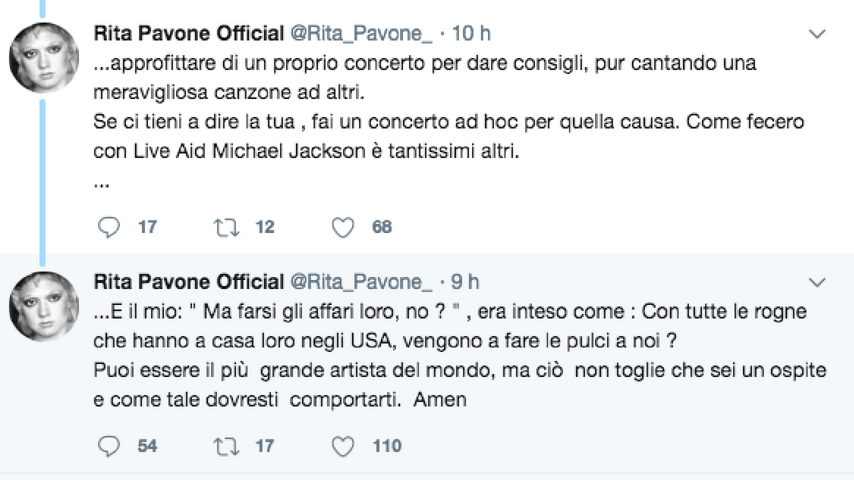Click the second tweet's profile avatar

coord(44,304)
